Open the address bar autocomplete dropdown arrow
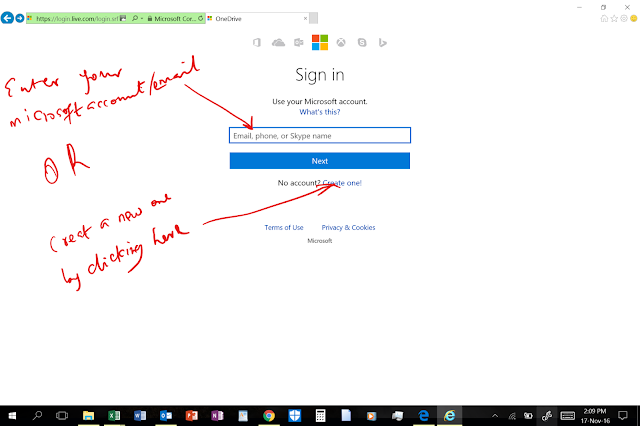This screenshot has width=640, height=426. [x=142, y=19]
